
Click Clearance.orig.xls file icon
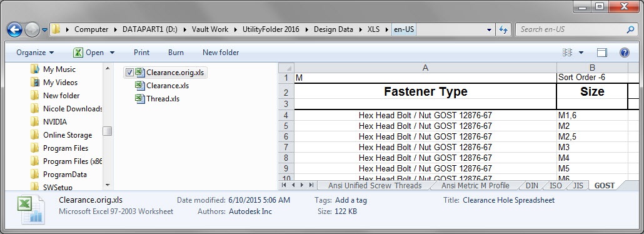pos(140,73)
